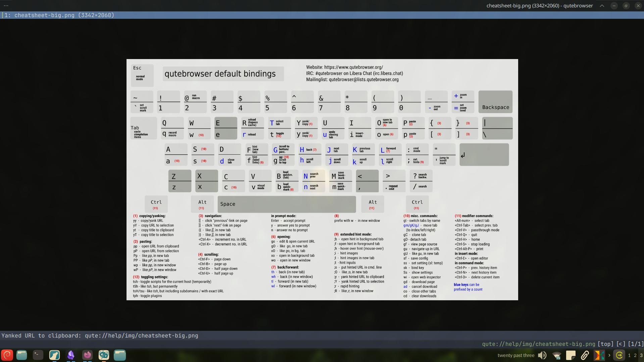Click the 'Yanked URL to clipboard' message

tap(100, 335)
